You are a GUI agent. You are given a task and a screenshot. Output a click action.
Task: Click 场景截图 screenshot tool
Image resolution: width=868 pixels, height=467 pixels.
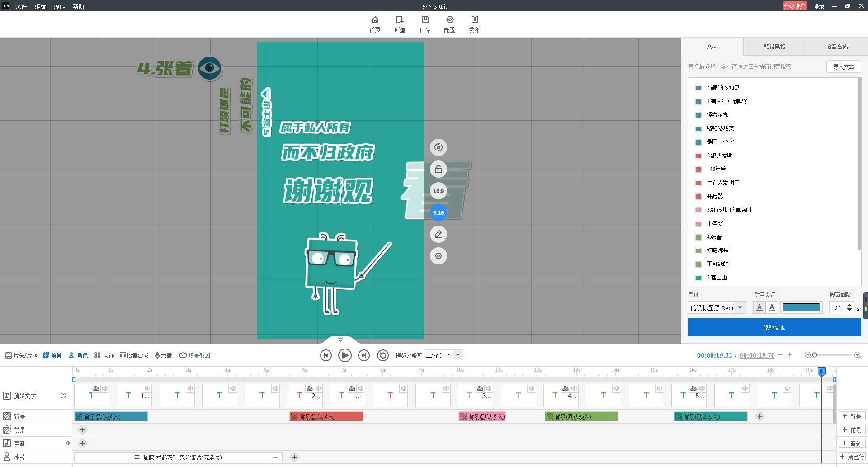coord(195,355)
